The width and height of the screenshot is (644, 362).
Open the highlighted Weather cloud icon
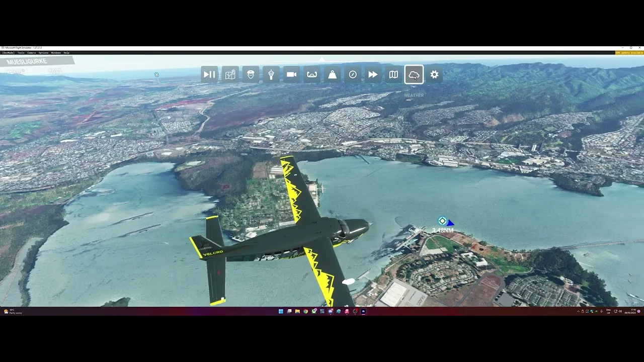[x=414, y=75]
